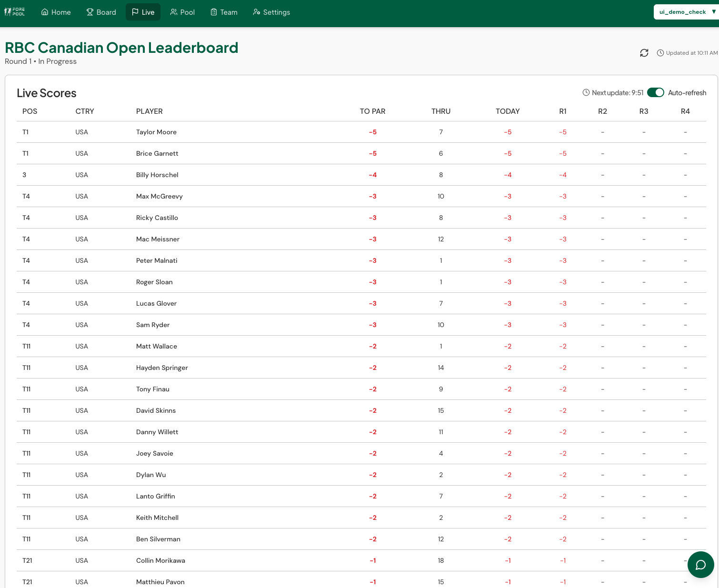Select player Keith Mitchell
719x588 pixels.
click(x=157, y=518)
